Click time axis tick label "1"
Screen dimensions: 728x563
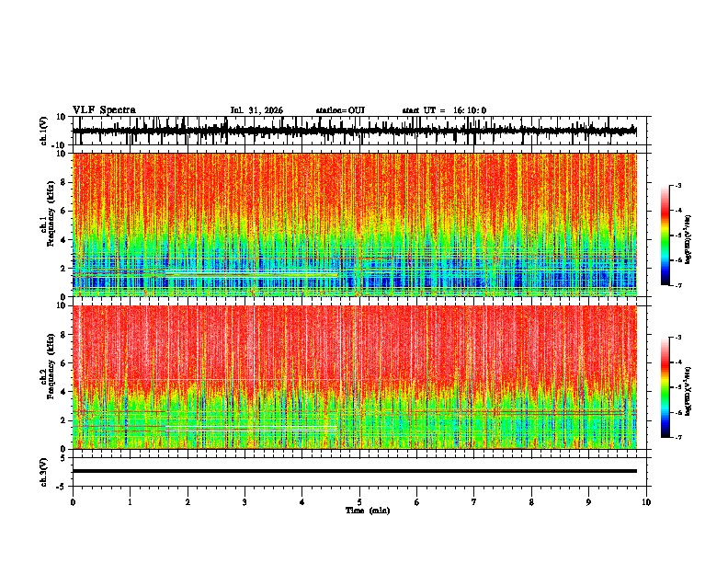click(130, 502)
